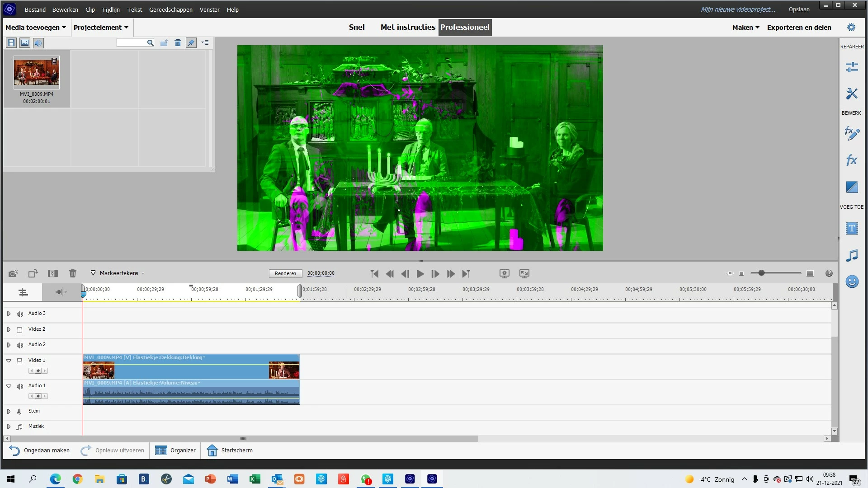Viewport: 868px width, 488px height.
Task: Click the freeze frame camera icon
Action: 13,273
